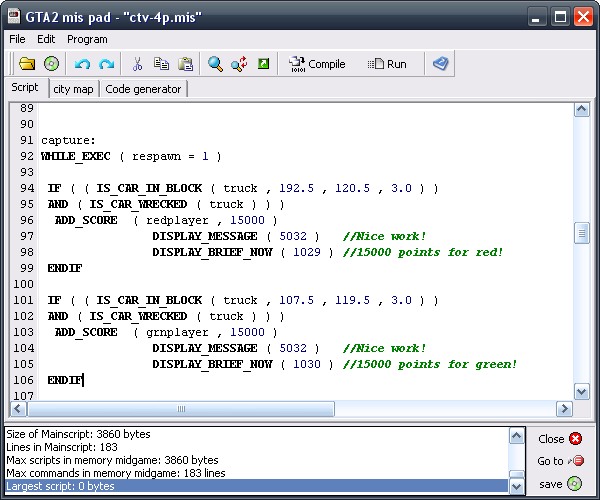Click the value 107.5 on line 101
600x500 pixels.
coord(296,300)
